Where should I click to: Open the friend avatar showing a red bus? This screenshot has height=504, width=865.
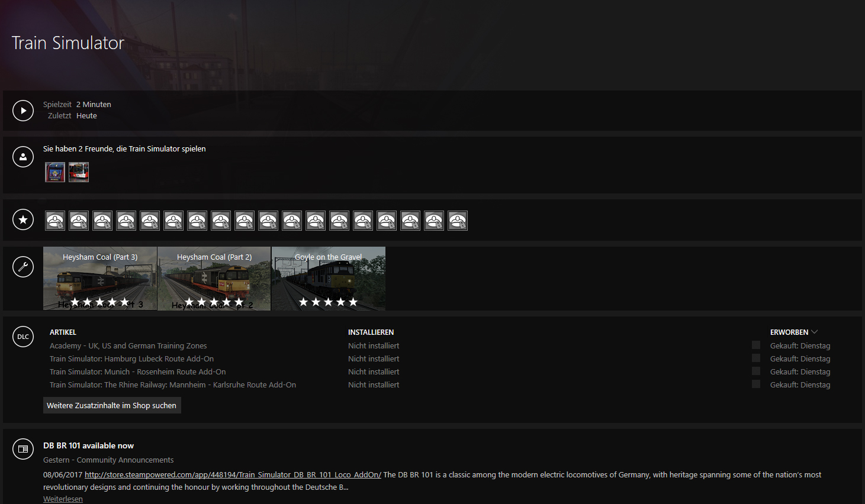79,172
